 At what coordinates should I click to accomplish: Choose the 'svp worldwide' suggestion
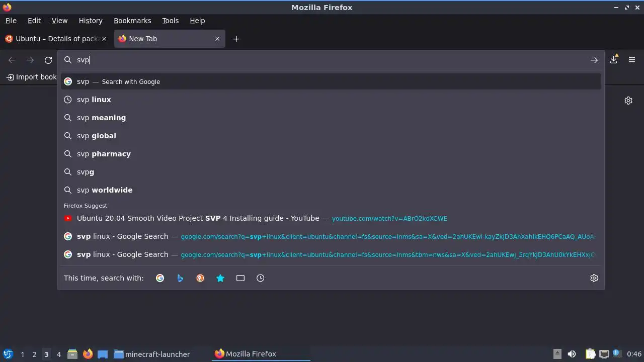(x=331, y=190)
